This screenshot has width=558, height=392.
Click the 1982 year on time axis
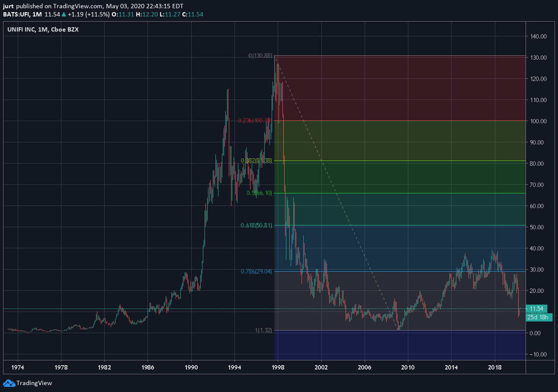click(104, 367)
